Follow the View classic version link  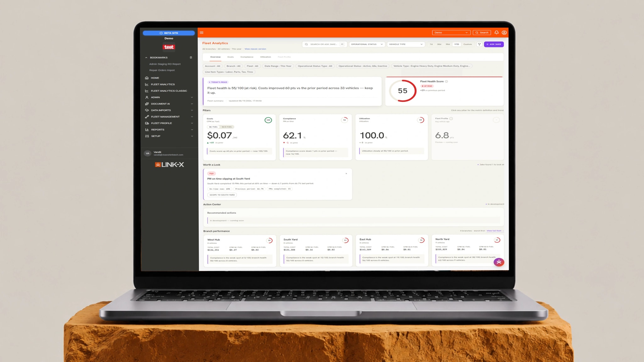tap(255, 49)
